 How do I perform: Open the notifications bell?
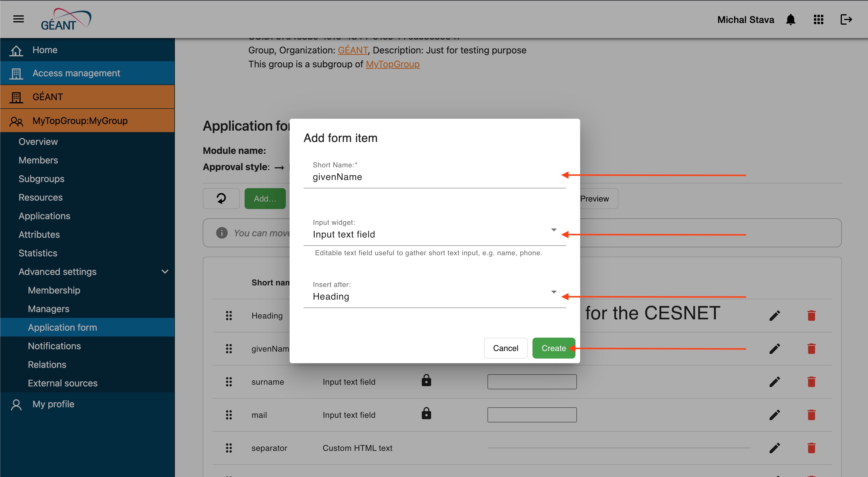click(790, 19)
